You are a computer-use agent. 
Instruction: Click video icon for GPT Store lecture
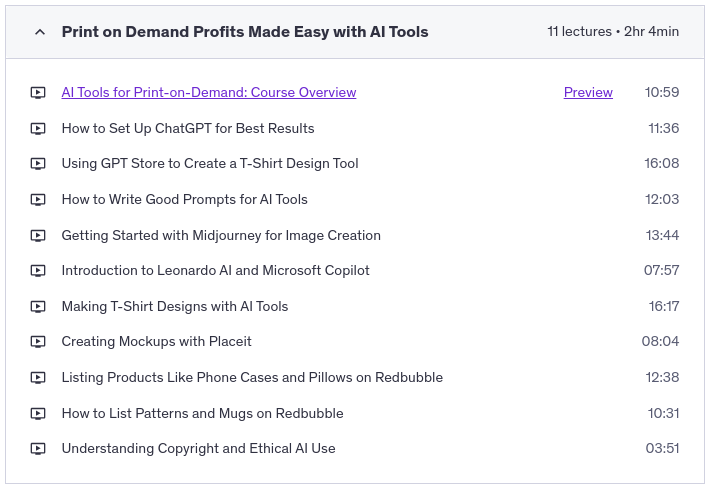point(38,164)
